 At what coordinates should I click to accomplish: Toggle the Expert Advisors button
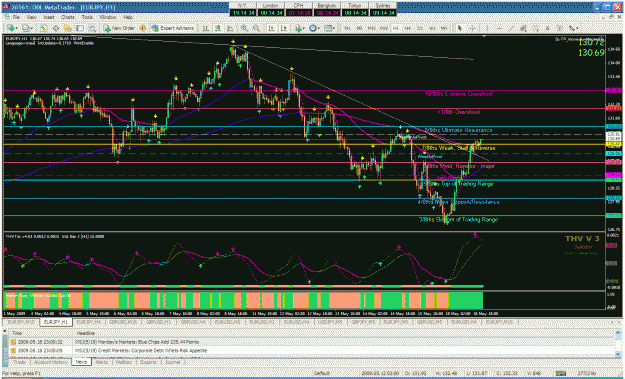172,28
